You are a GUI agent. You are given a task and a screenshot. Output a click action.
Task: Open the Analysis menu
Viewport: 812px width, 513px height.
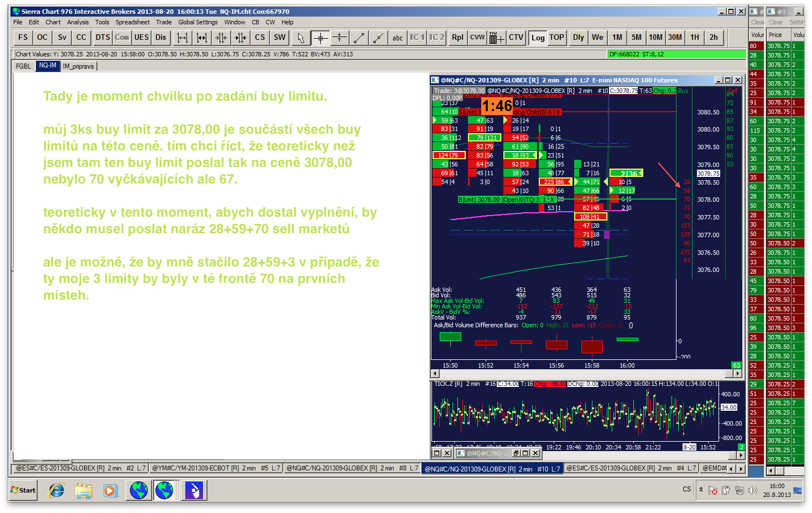click(78, 22)
